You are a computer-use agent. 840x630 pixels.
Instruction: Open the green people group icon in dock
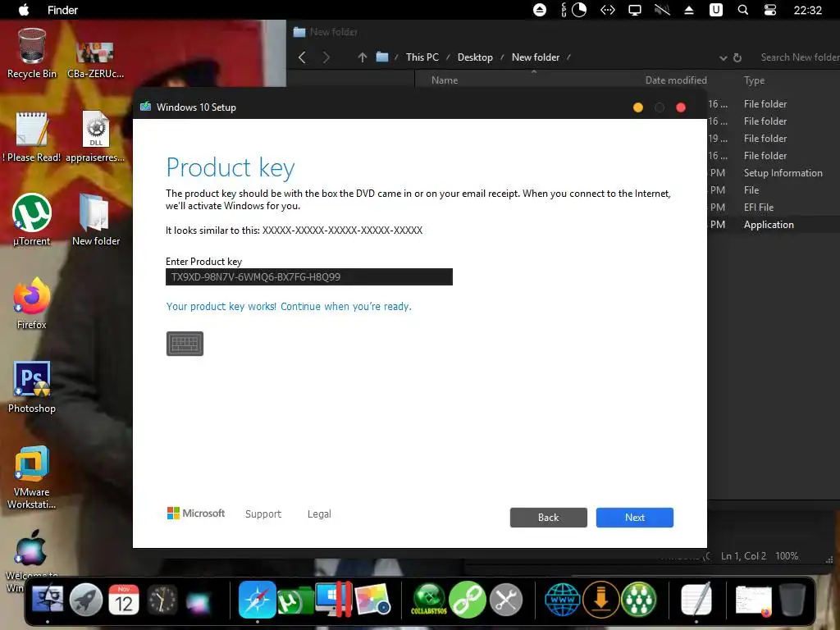click(638, 600)
